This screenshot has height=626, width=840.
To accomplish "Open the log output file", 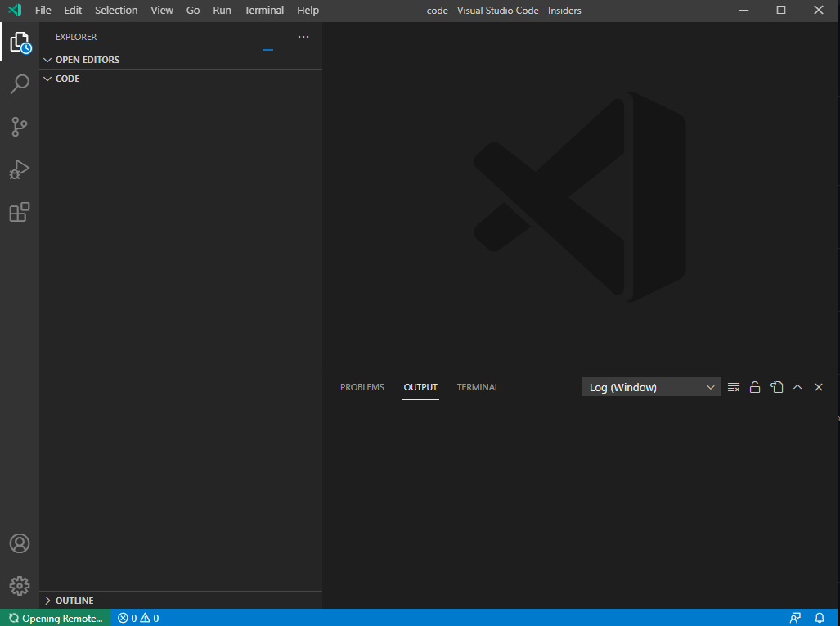I will pyautogui.click(x=777, y=387).
